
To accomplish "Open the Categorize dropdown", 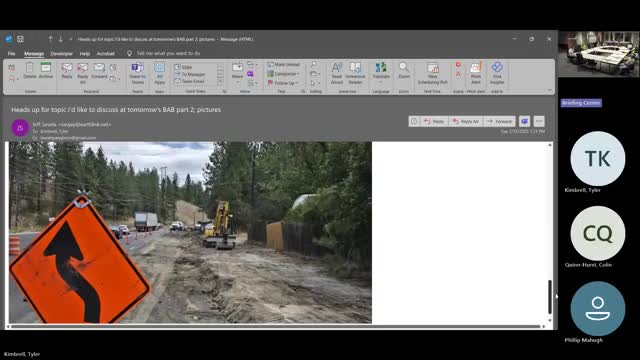I will pos(284,74).
